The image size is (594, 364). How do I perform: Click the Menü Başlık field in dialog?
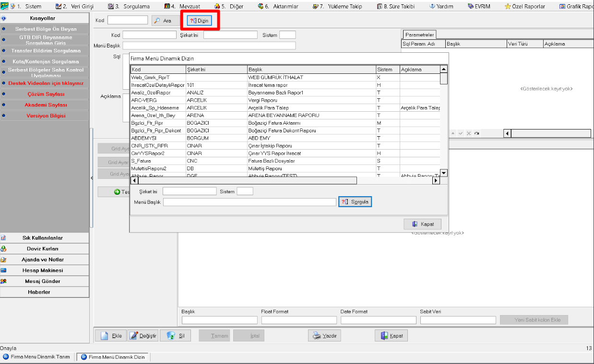(249, 202)
